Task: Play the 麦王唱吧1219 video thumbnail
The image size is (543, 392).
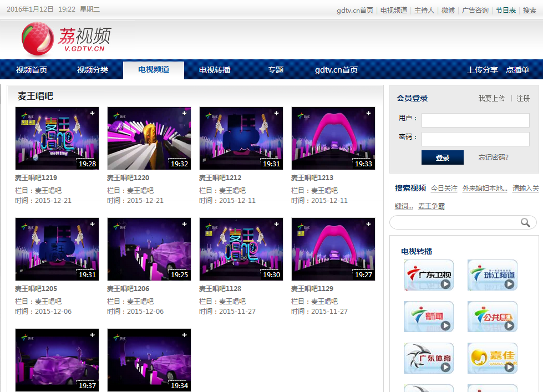Action: [57, 138]
